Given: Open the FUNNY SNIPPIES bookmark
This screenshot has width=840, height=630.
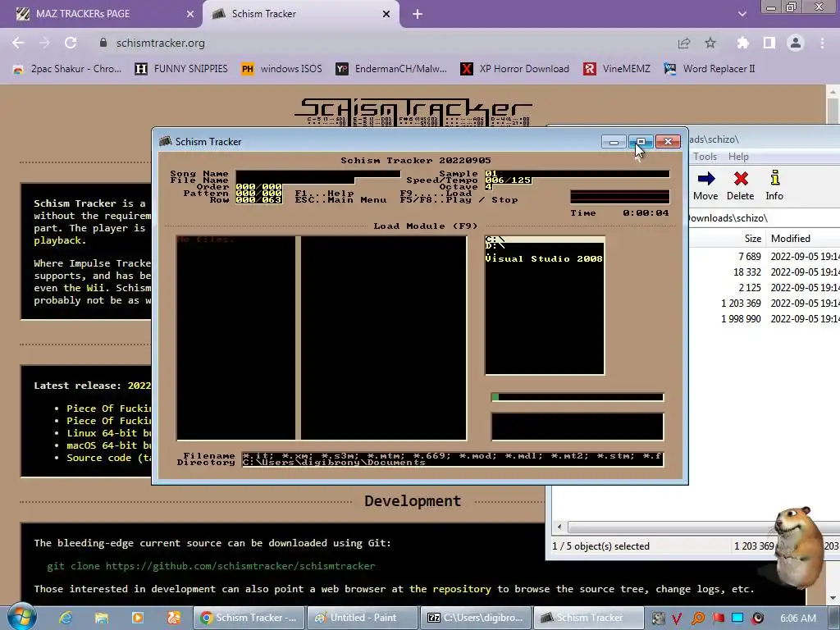Looking at the screenshot, I should click(181, 69).
